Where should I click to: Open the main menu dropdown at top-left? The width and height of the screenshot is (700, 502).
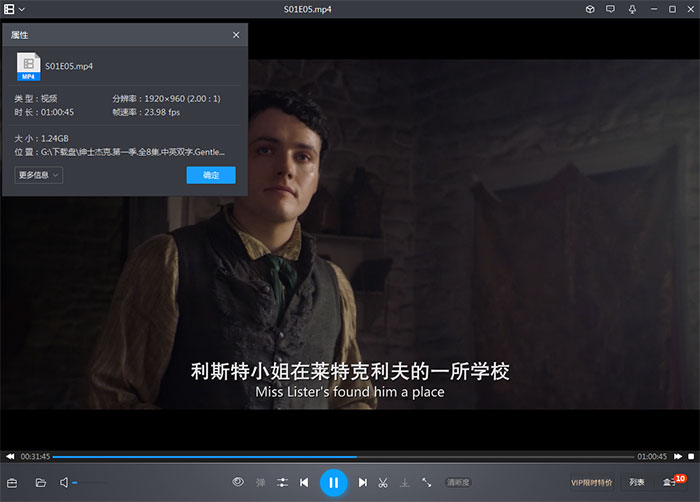15,9
